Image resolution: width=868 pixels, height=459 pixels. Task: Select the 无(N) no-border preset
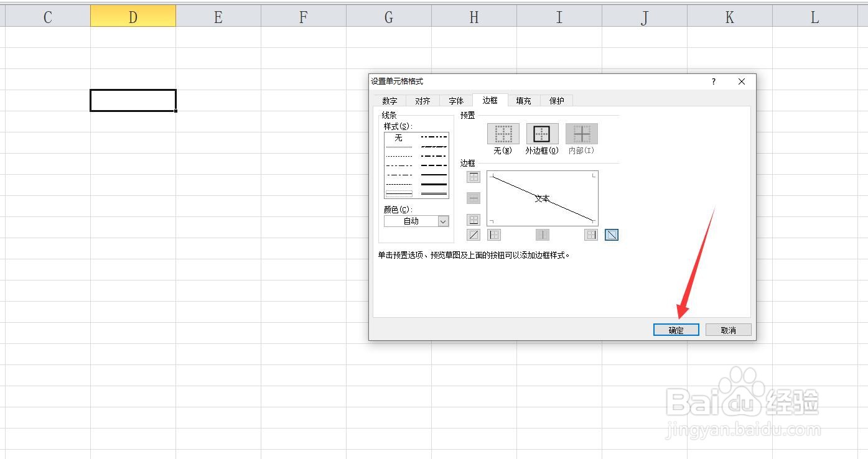[x=503, y=134]
